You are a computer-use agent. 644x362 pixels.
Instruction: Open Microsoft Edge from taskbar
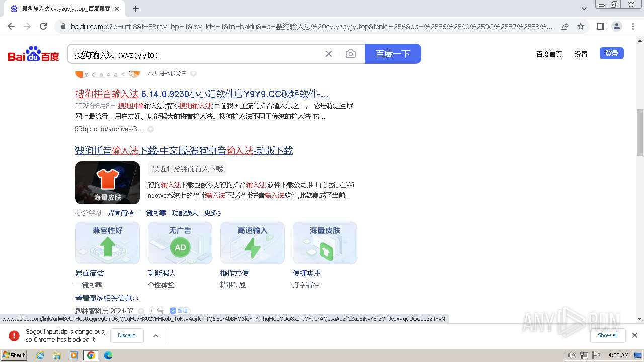(108, 355)
